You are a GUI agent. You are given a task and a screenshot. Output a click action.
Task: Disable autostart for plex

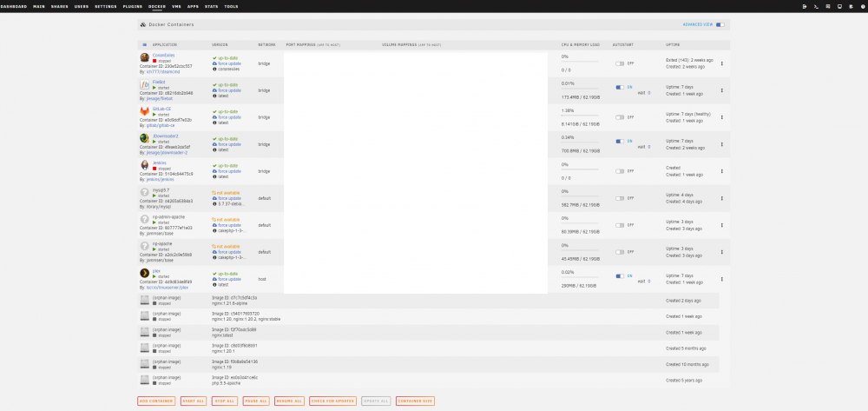pyautogui.click(x=620, y=275)
